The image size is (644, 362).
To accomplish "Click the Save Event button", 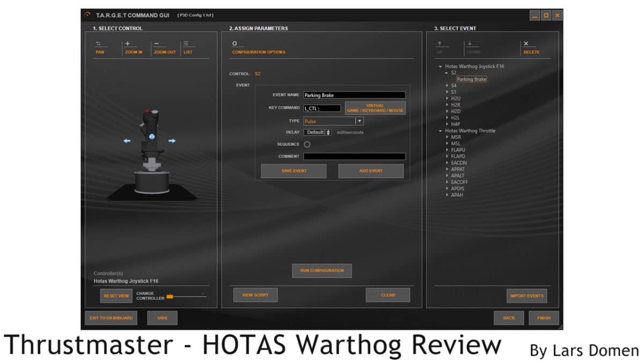I will [x=294, y=171].
